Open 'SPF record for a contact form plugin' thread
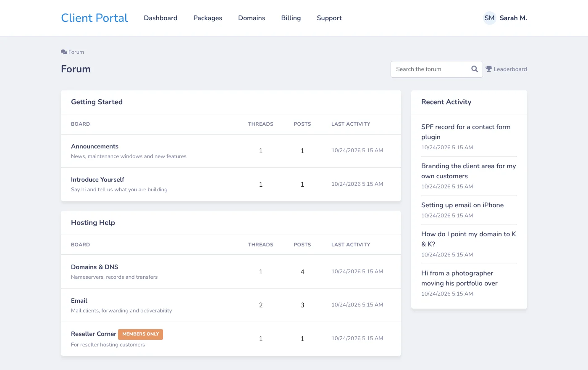The height and width of the screenshot is (370, 588). point(466,132)
